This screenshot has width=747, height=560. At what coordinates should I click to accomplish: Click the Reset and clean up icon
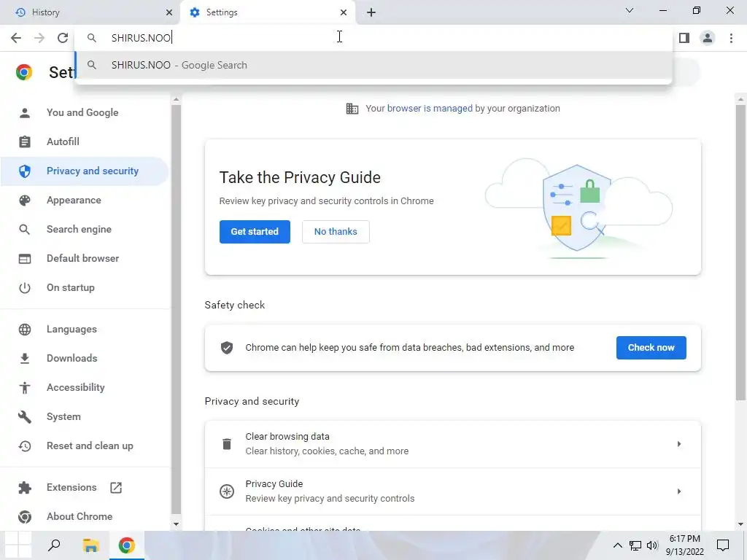coord(25,446)
